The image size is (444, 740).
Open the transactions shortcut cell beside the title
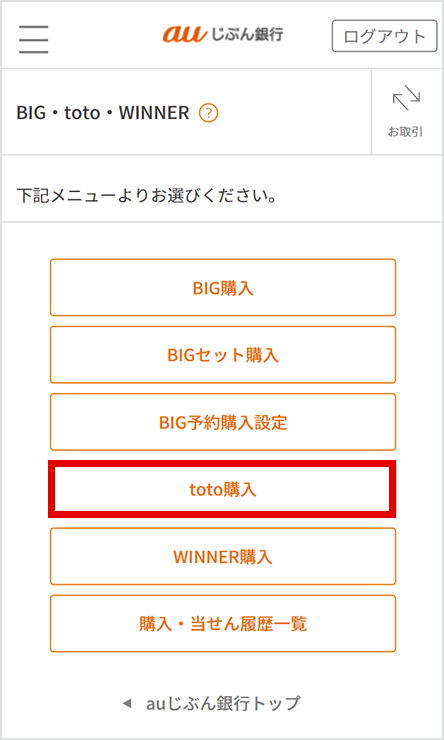[407, 111]
